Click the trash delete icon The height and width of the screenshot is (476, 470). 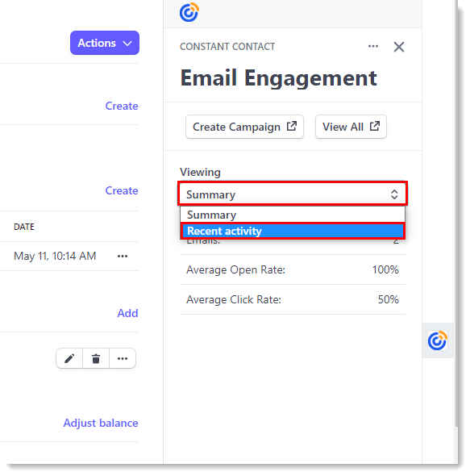pyautogui.click(x=96, y=358)
